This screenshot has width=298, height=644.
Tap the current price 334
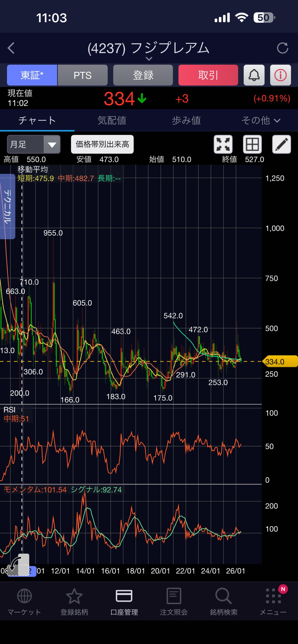coord(119,99)
